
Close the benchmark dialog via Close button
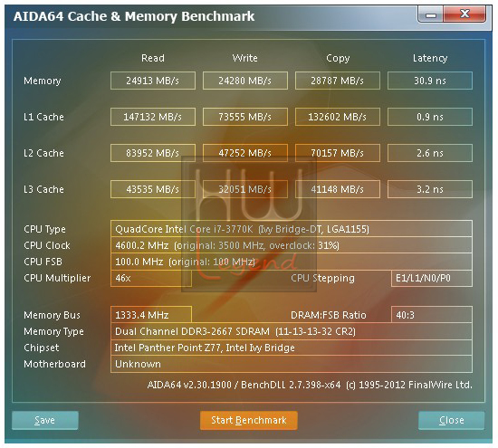(451, 420)
